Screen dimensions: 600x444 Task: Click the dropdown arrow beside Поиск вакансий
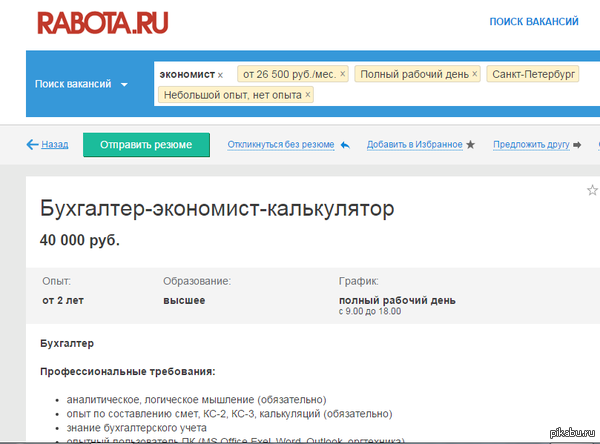(124, 85)
